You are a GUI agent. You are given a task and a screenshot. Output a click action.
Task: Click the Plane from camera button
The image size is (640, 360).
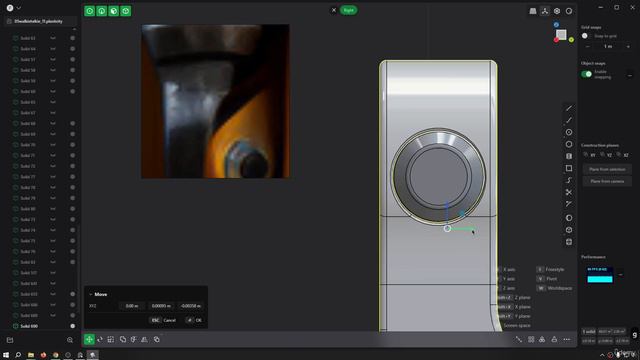[x=607, y=181]
